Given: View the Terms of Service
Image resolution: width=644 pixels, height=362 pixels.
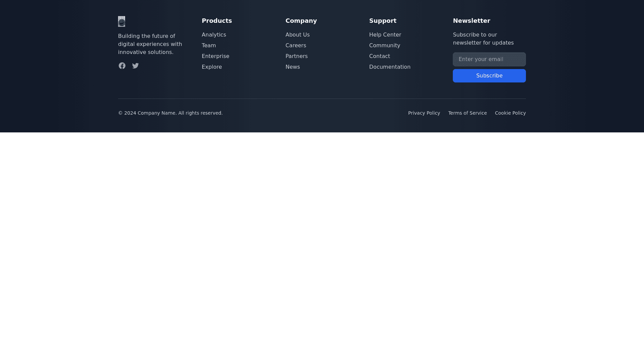Looking at the screenshot, I should 467,113.
